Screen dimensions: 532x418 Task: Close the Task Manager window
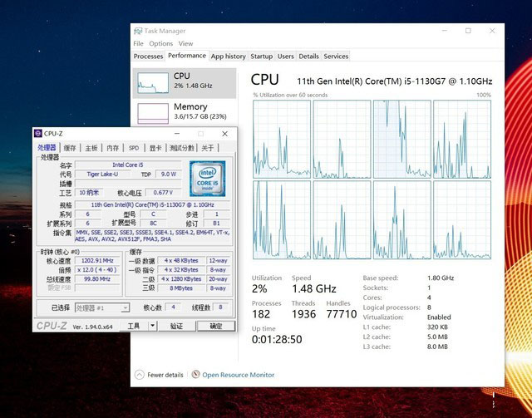492,31
